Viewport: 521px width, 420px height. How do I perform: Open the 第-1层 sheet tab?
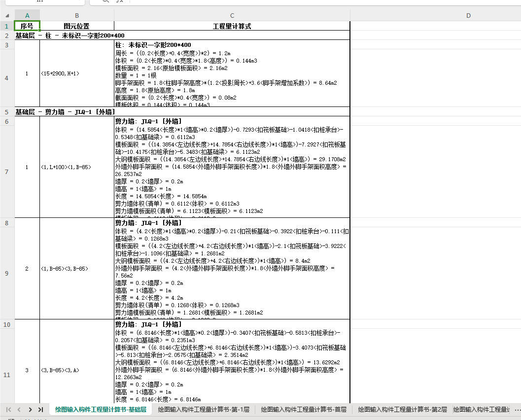point(204,409)
